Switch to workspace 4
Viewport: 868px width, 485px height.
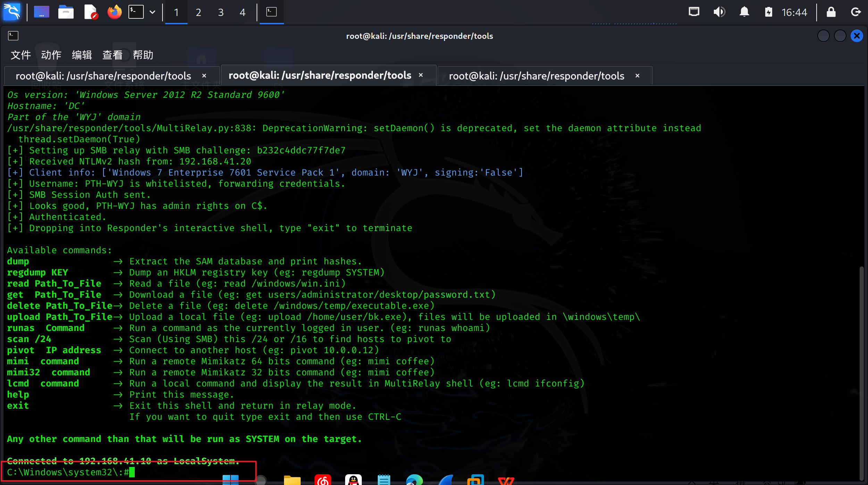click(242, 12)
